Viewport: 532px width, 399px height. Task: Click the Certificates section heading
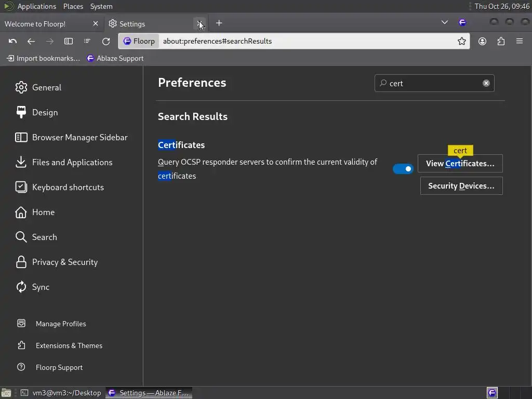[x=181, y=145]
